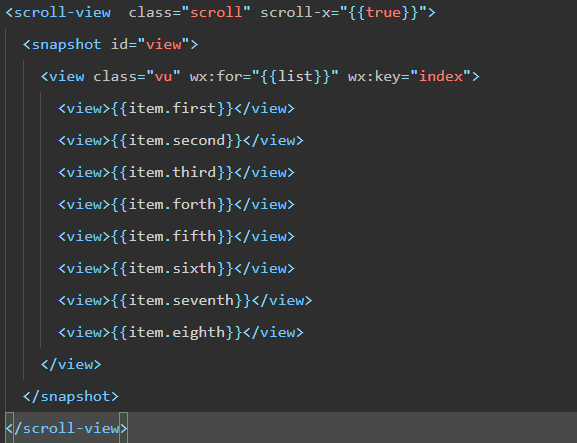
Task: Click the closing </view> tag of the vu block
Action: [x=71, y=365]
